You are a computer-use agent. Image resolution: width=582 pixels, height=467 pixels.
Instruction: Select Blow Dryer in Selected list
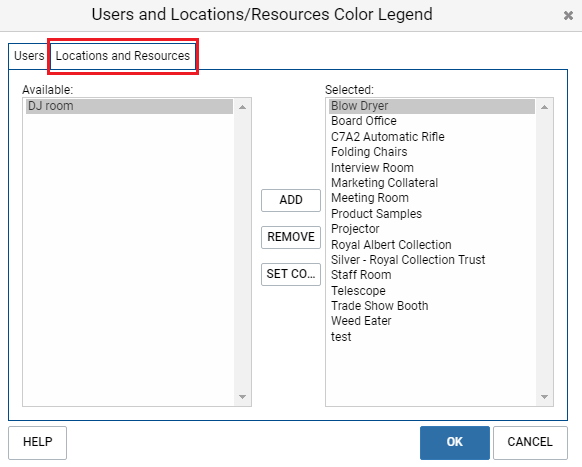[x=432, y=106]
